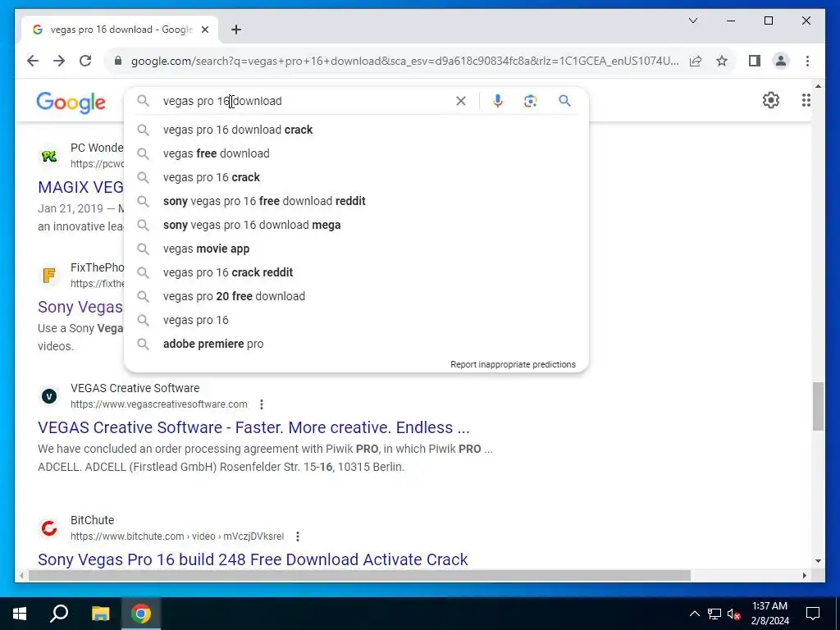Open the Chrome side panel
840x630 pixels.
pos(755,61)
